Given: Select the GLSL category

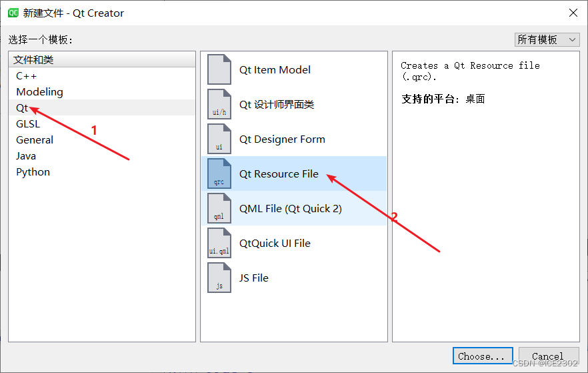Looking at the screenshot, I should (x=102, y=124).
